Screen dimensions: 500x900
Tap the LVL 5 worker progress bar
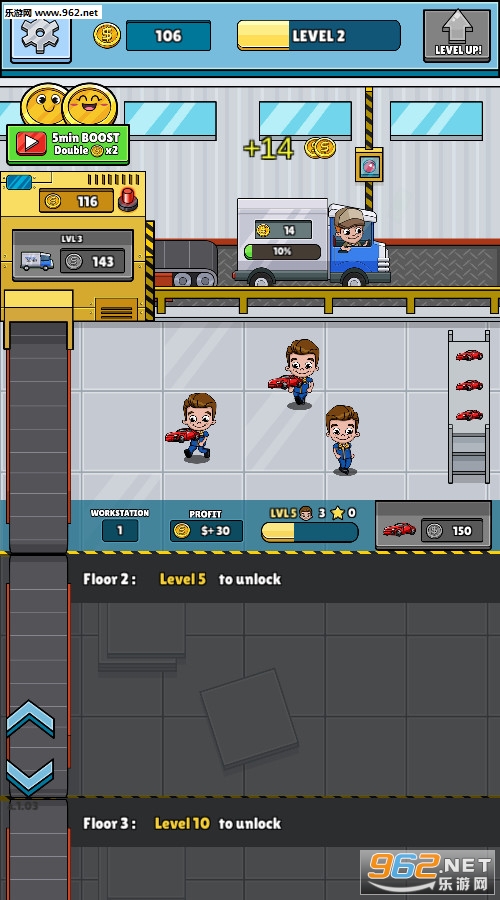309,532
